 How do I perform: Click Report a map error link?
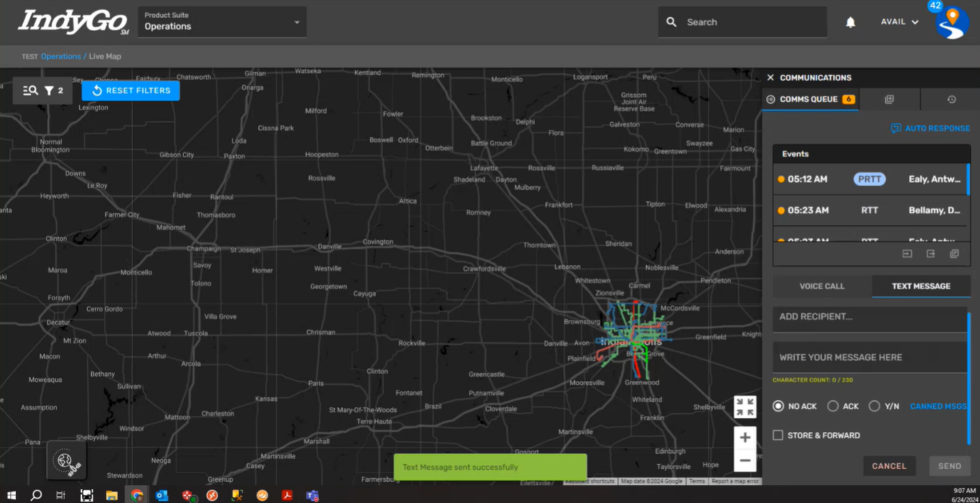point(735,481)
